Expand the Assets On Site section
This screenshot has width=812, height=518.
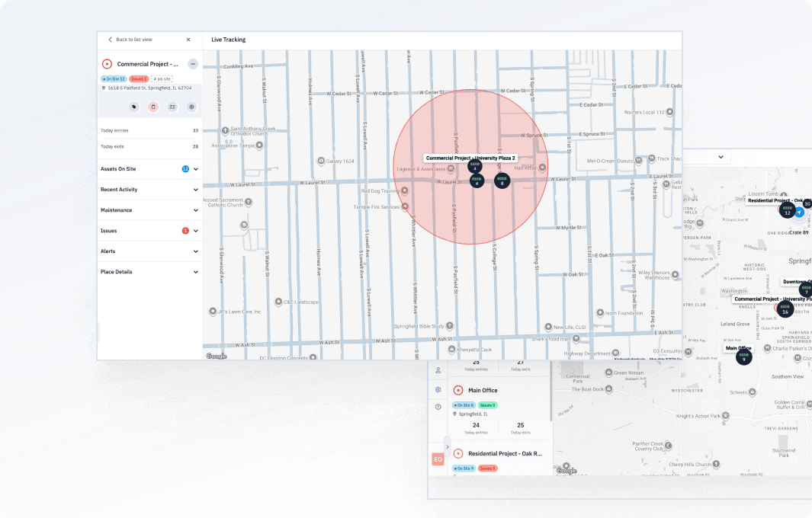pos(149,169)
